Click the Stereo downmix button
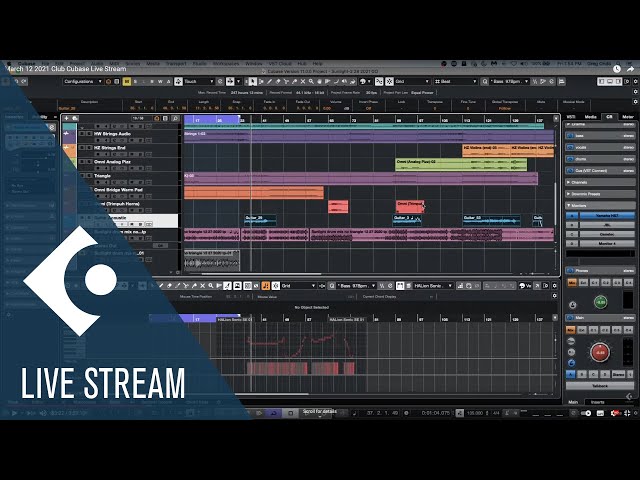The height and width of the screenshot is (480, 640). [618, 374]
